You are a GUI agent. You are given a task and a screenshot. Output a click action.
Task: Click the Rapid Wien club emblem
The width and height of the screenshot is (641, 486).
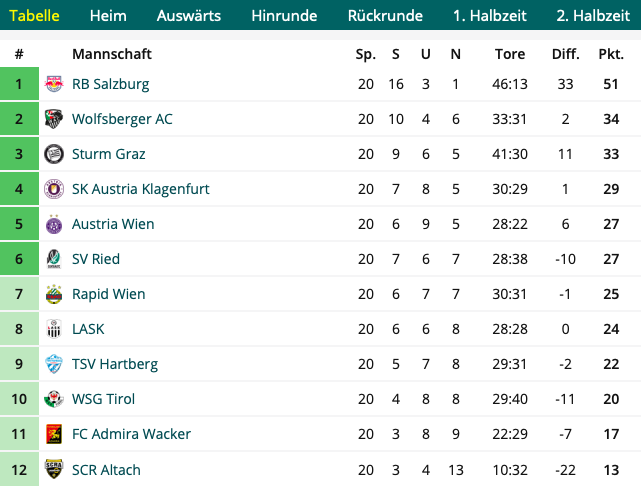point(54,294)
